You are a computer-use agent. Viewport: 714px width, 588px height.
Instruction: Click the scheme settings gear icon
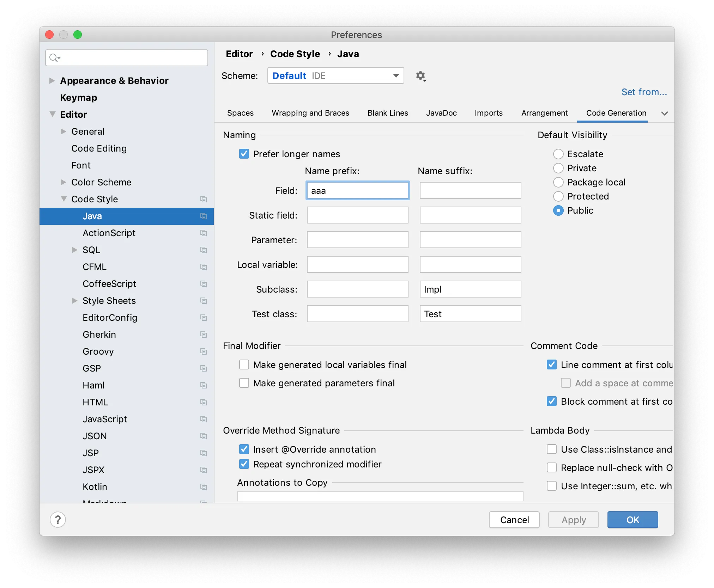(x=420, y=76)
